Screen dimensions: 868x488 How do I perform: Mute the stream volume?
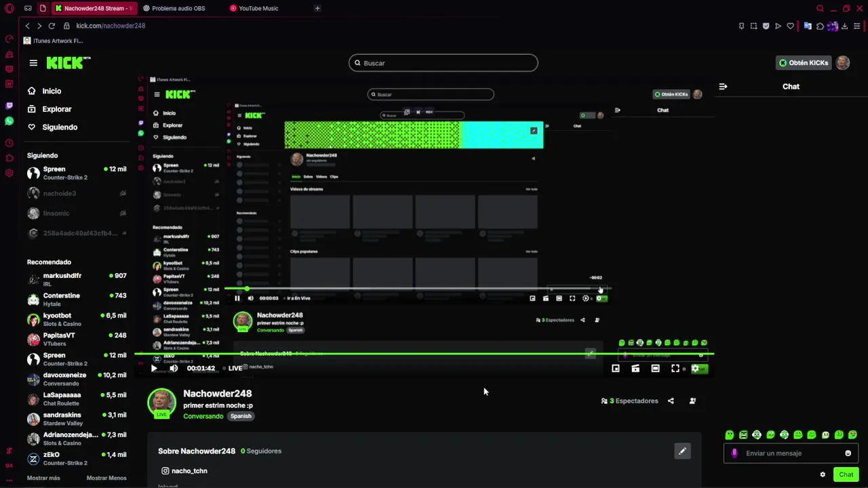click(174, 368)
